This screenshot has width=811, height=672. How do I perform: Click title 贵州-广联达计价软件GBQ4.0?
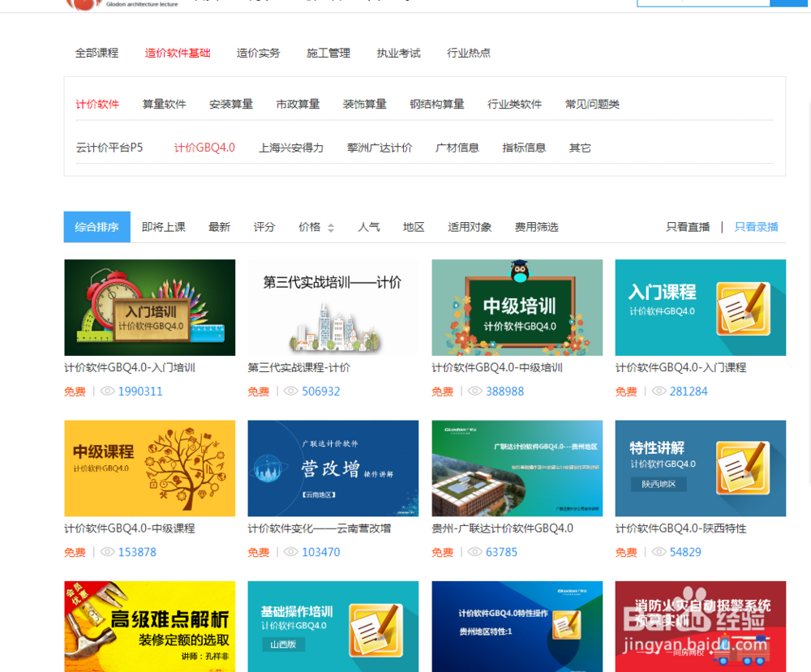(x=502, y=529)
